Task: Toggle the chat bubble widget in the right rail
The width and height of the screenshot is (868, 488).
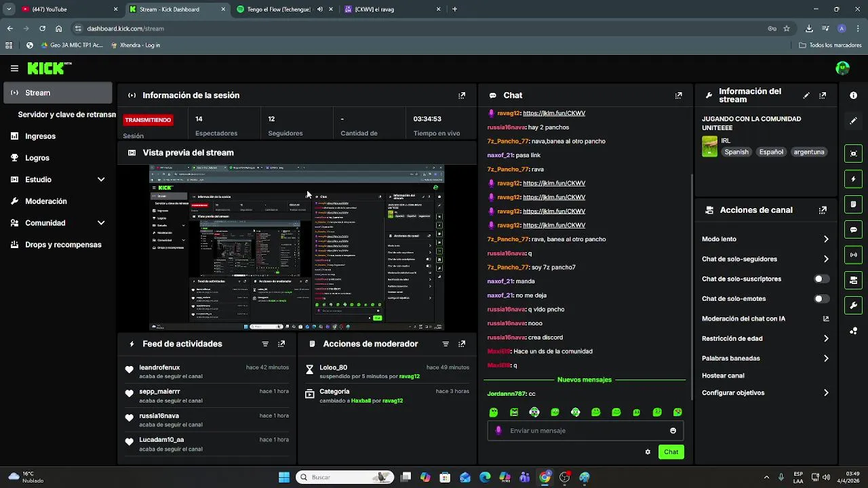Action: point(854,230)
